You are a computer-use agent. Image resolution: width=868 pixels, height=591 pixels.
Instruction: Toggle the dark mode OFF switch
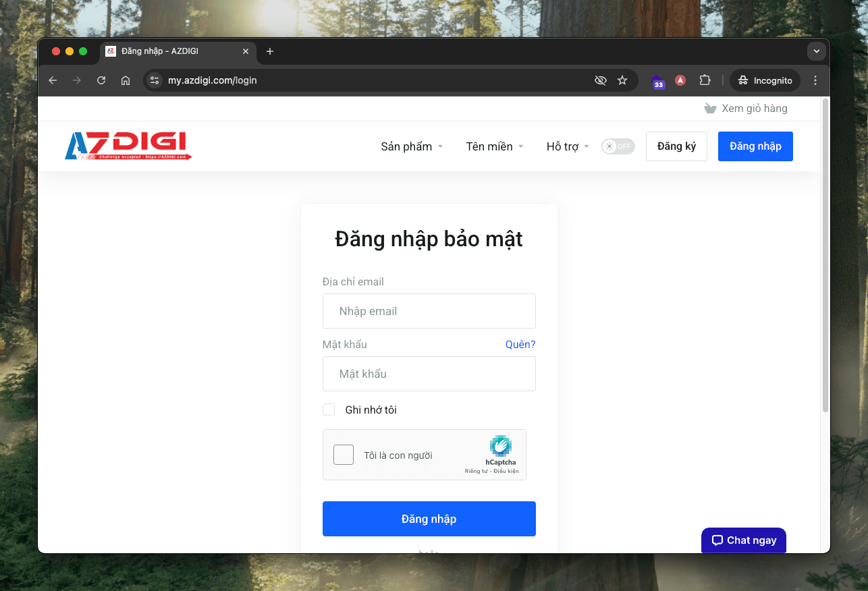tap(618, 146)
